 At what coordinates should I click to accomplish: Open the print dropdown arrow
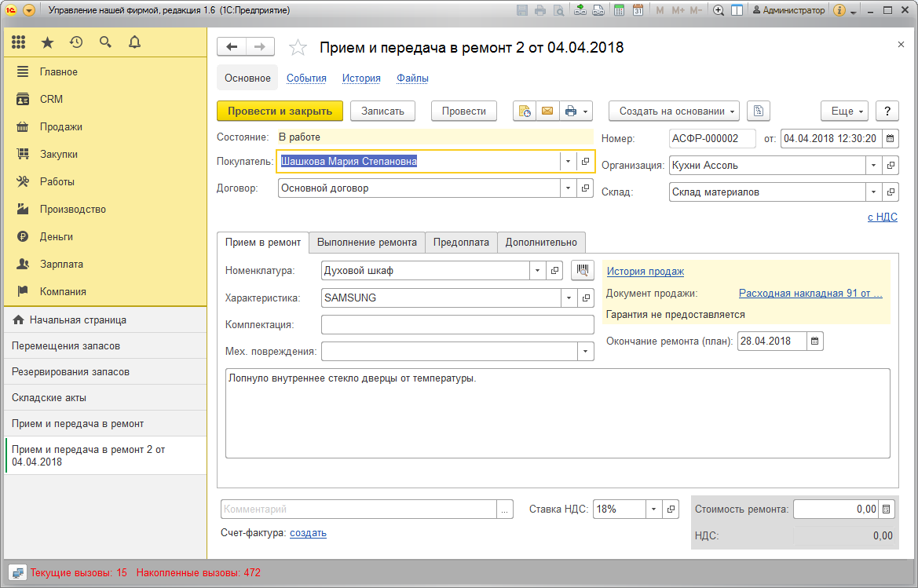586,111
